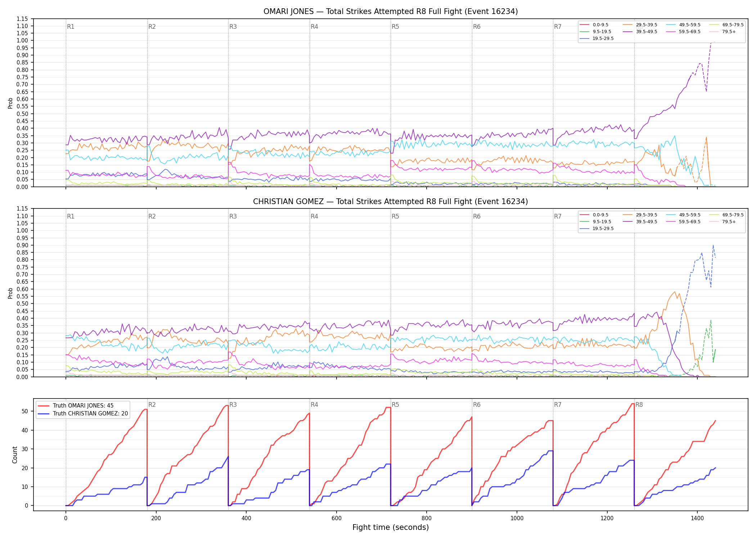
Task: Select 'Truth OMARI JONES: 45' legend entry
Action: 83,406
